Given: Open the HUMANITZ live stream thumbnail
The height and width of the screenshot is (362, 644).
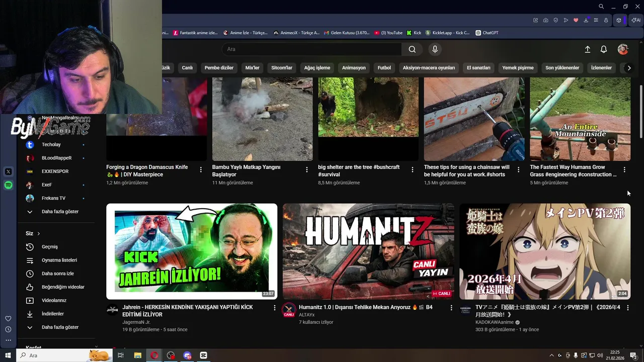Looking at the screenshot, I should point(368,251).
